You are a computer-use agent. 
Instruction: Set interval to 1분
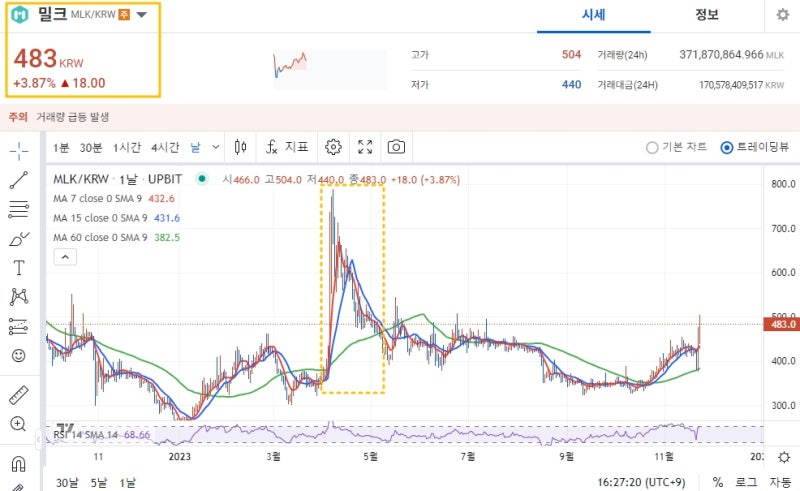(x=61, y=148)
